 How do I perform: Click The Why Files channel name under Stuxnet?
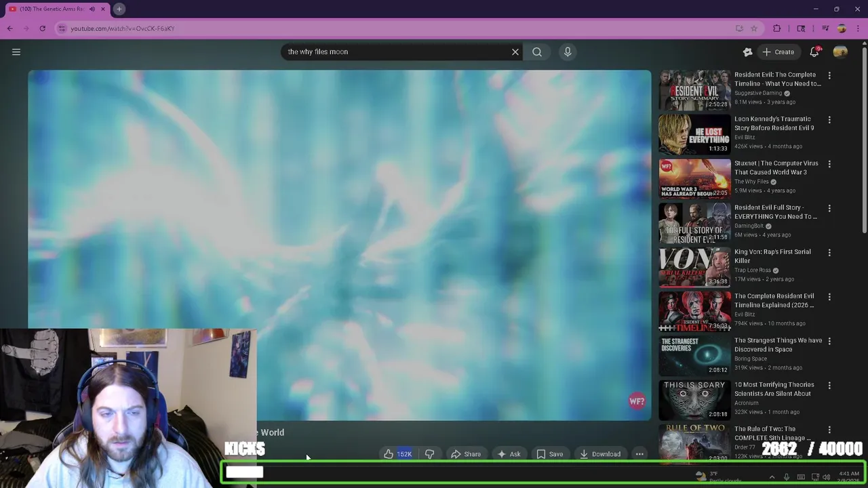click(751, 182)
